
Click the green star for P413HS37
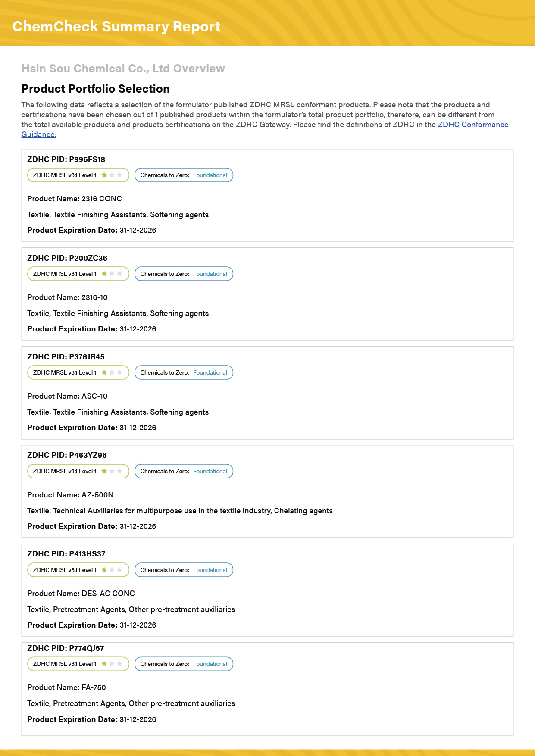coord(104,570)
